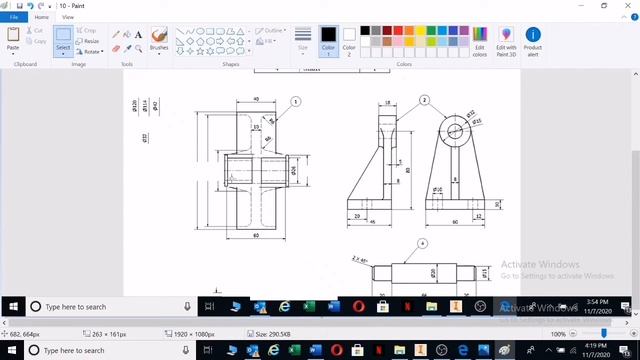640x360 pixels.
Task: Pick the red color swatch
Action: (x=398, y=30)
